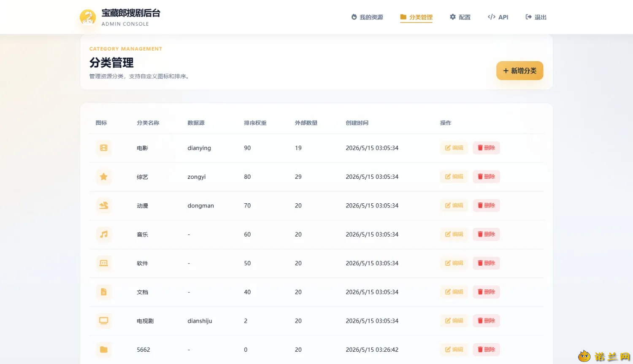Click the monitor icon for 电视剧
The width and height of the screenshot is (633, 364).
tap(104, 321)
